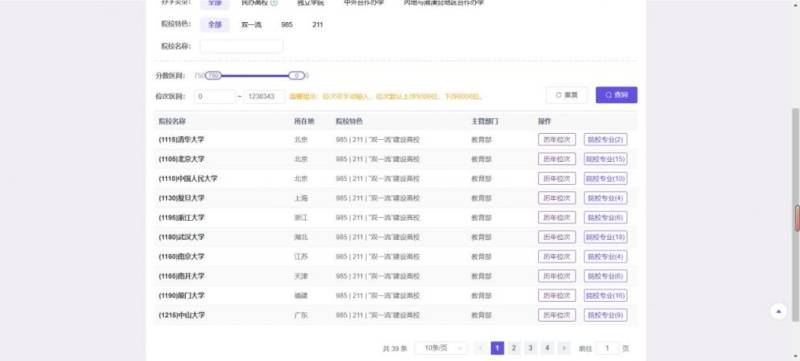Filter schools by 211
The width and height of the screenshot is (800, 361).
pos(317,24)
